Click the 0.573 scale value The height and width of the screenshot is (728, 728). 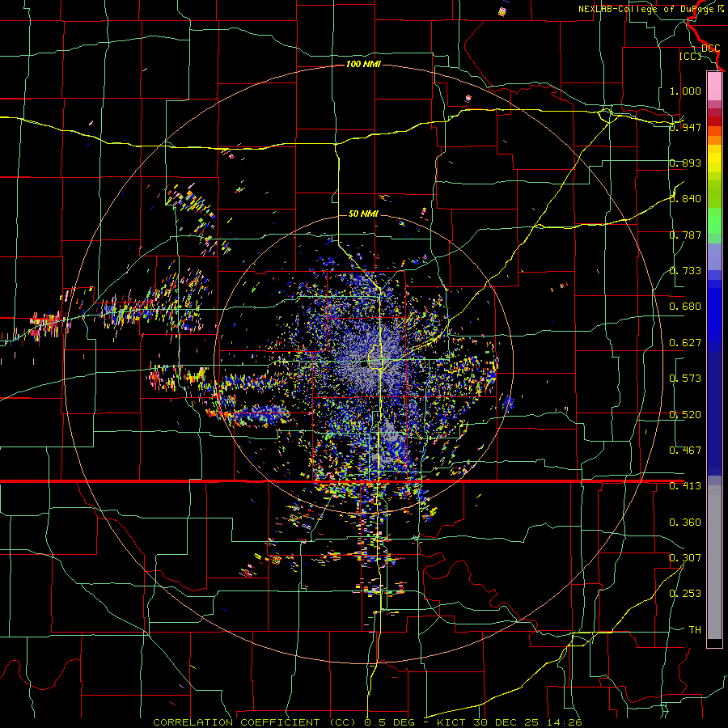(685, 378)
